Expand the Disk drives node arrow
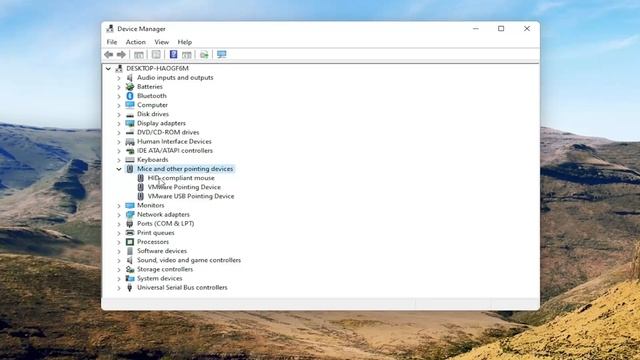Screen dimensions: 640x360 pos(119,114)
